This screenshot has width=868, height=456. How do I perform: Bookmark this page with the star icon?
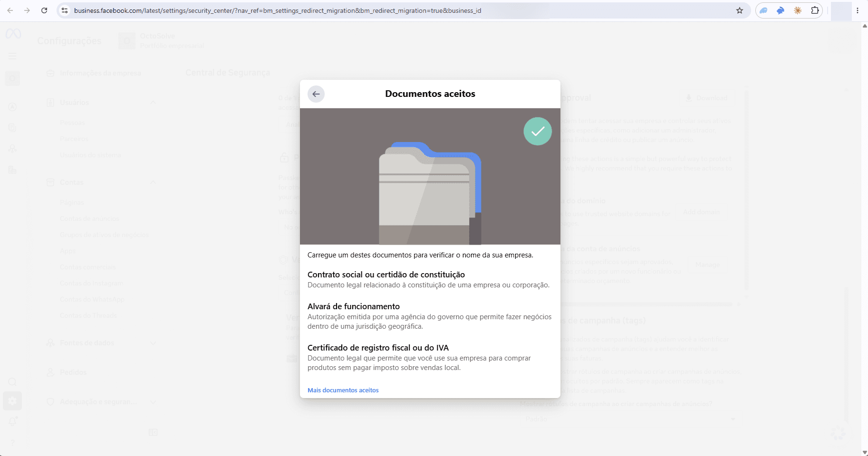(x=740, y=10)
